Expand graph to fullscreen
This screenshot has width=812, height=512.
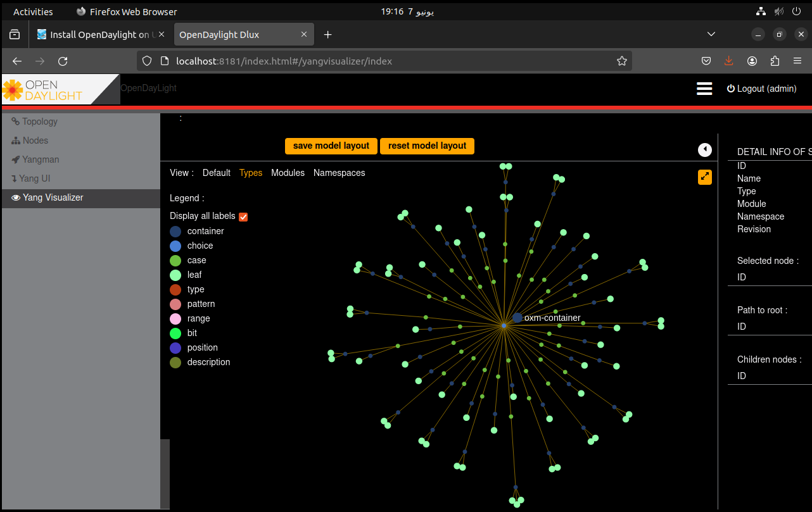(x=705, y=178)
